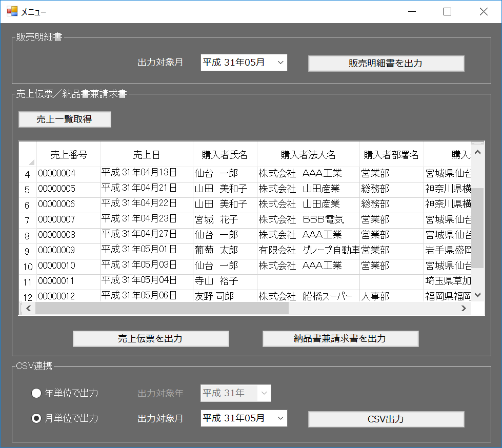
Task: Click 総務部 in row 5
Action: (391, 190)
